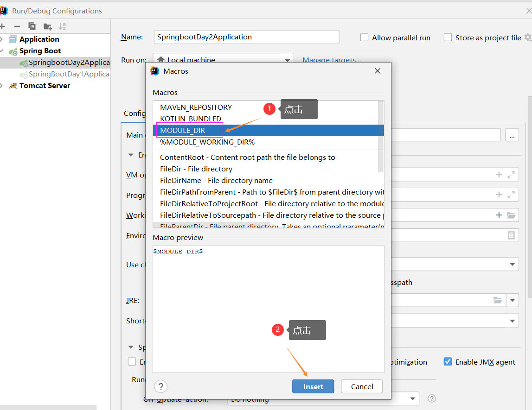Enable the Allow parallel run checkbox
Viewport: 532px width, 410px height.
pos(364,37)
